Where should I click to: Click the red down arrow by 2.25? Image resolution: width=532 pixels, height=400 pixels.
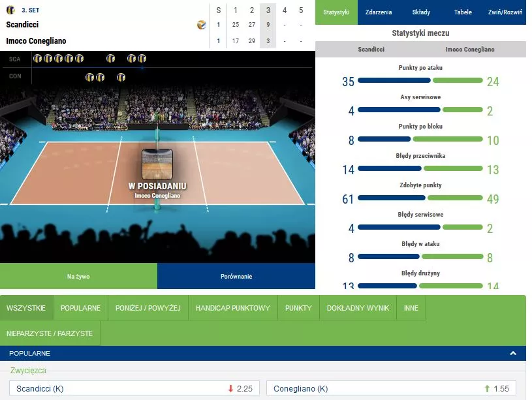[230, 388]
